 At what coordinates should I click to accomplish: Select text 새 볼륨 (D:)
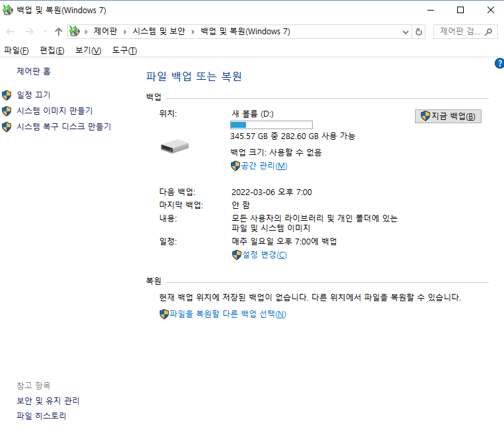(x=253, y=114)
